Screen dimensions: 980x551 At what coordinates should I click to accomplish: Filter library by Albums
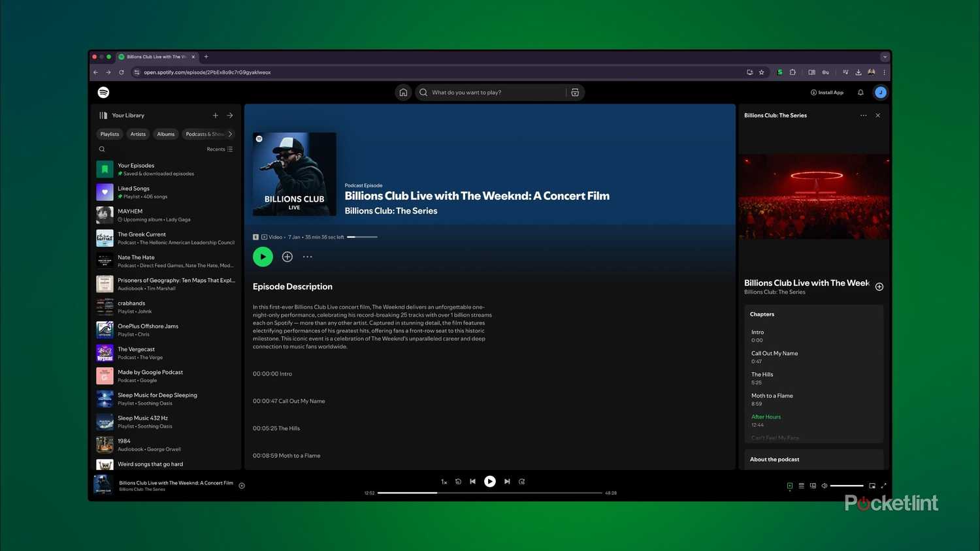pyautogui.click(x=166, y=134)
